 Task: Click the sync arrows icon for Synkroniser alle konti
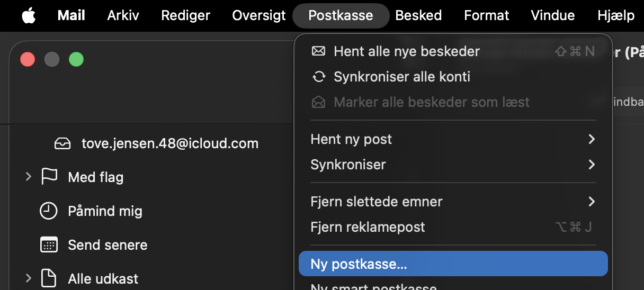[318, 77]
